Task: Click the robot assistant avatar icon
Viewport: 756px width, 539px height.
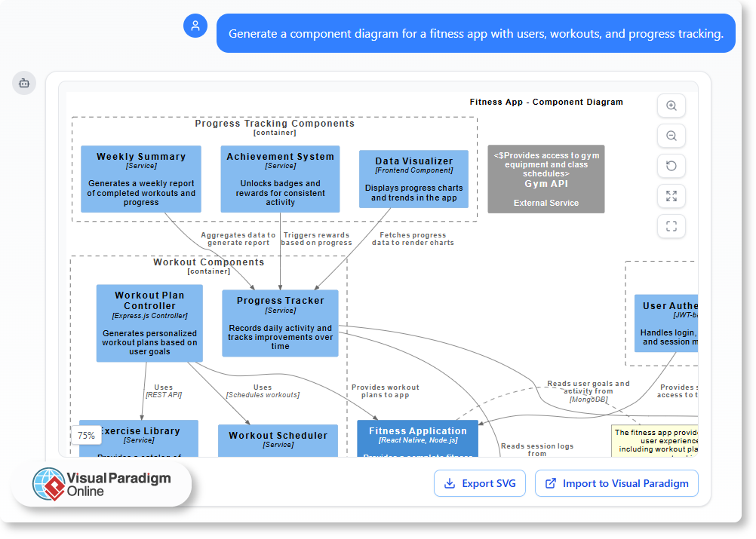Action: (24, 83)
